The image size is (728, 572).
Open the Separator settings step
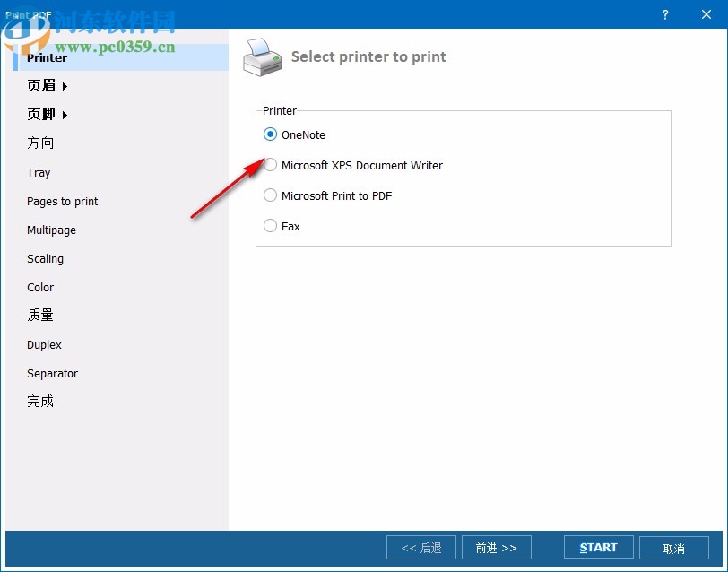[52, 374]
